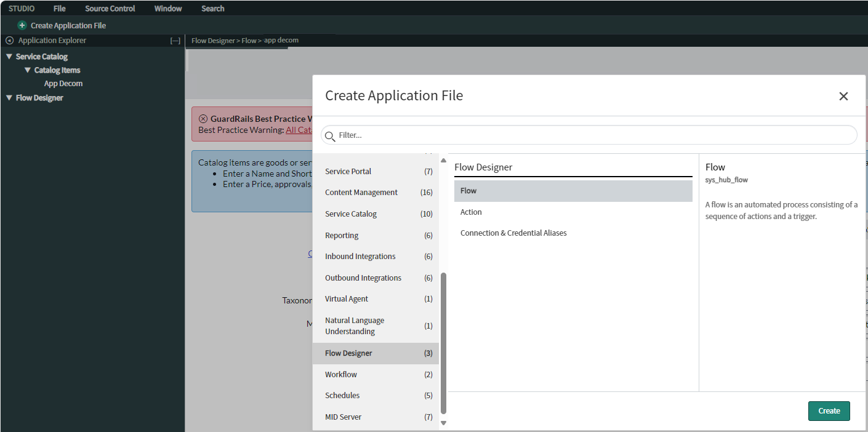Open the Search menu

point(213,9)
